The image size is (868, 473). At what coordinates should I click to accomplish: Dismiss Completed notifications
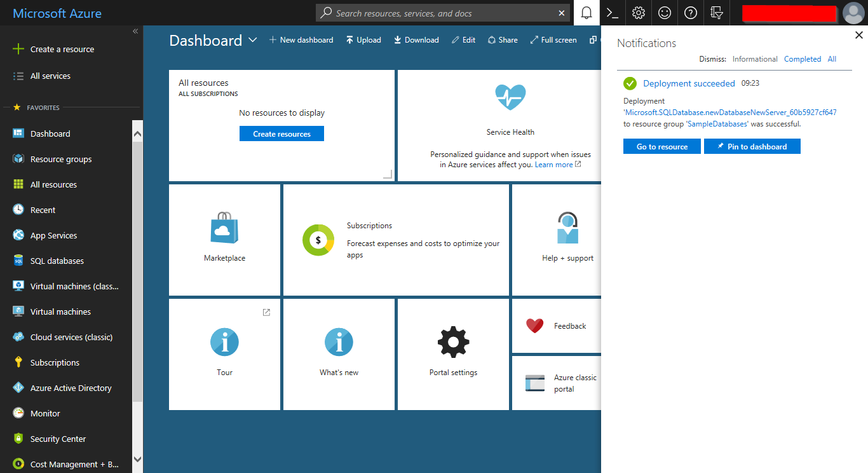803,59
